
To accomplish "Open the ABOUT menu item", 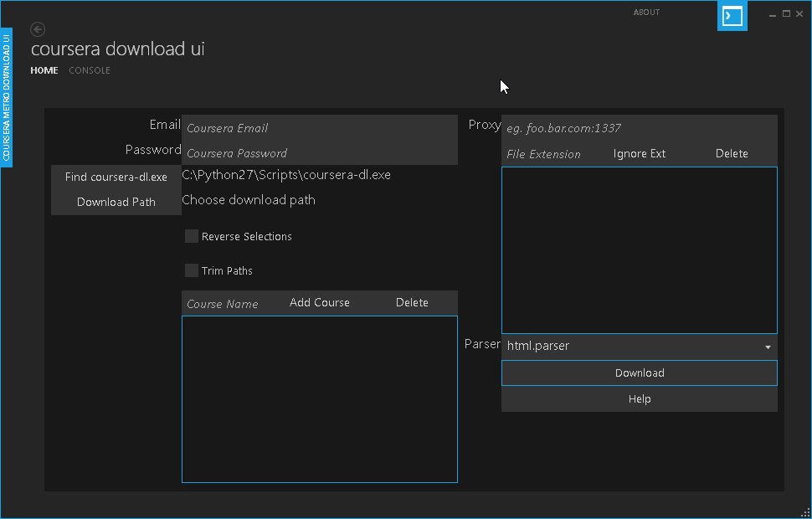I will click(x=646, y=13).
